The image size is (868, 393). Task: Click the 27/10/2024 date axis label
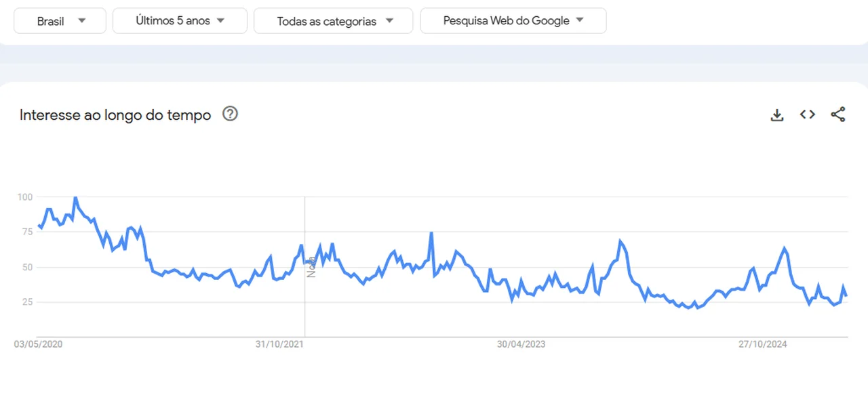(x=762, y=344)
